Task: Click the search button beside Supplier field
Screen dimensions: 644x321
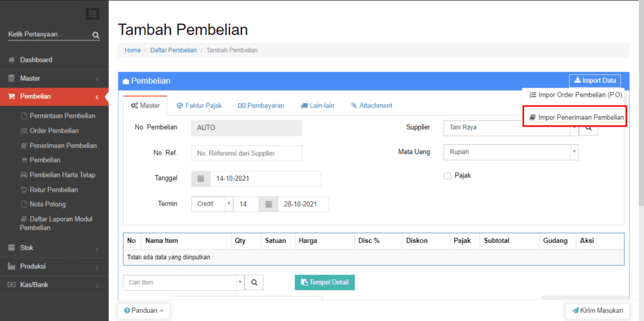Action: coord(588,128)
